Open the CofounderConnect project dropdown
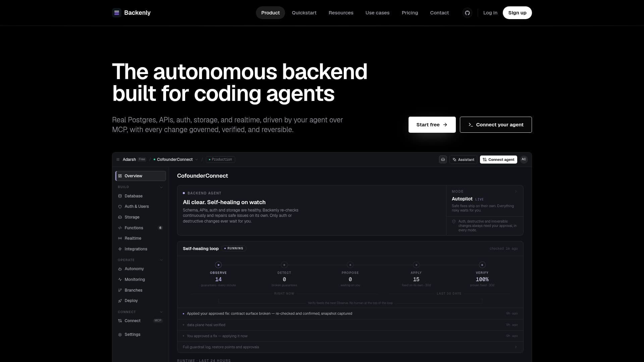Image resolution: width=644 pixels, height=362 pixels. (x=176, y=160)
